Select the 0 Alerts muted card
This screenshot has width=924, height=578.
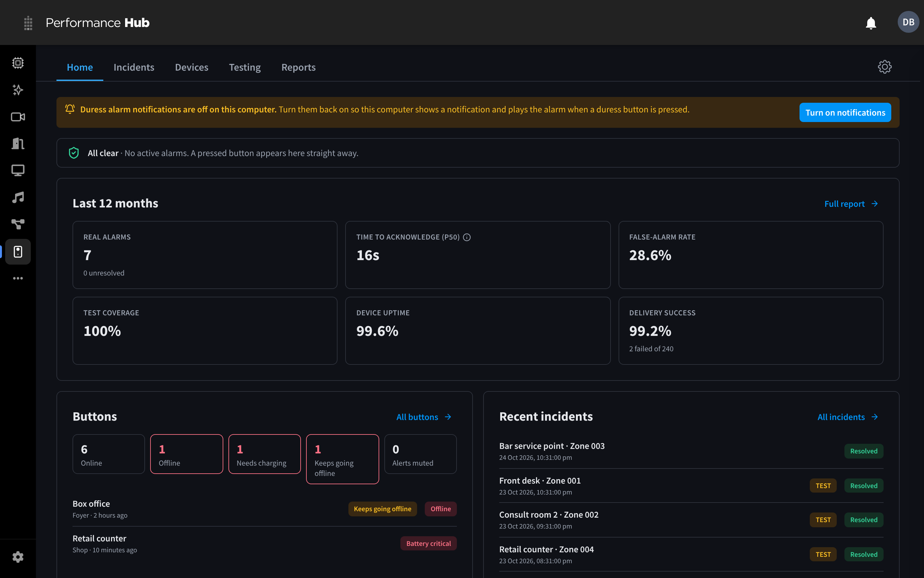[420, 454]
